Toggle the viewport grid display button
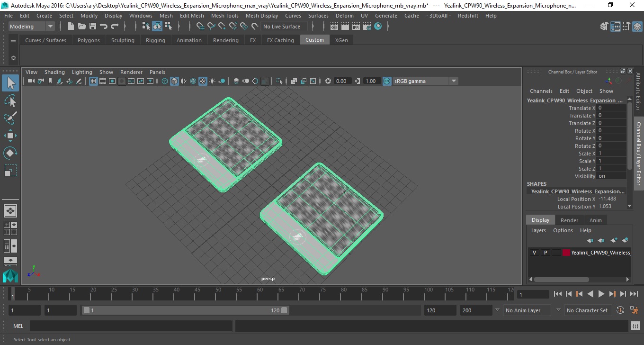 point(93,81)
